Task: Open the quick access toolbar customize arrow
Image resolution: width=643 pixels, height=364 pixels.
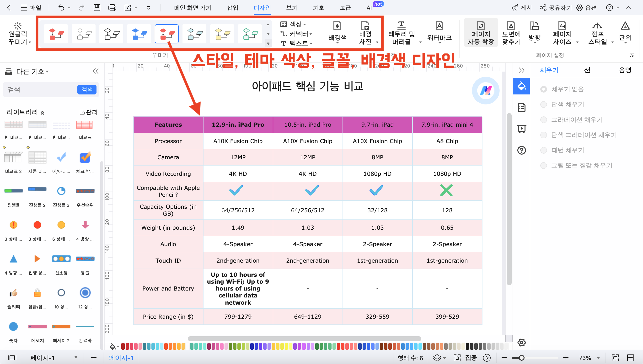Action: coord(148,7)
